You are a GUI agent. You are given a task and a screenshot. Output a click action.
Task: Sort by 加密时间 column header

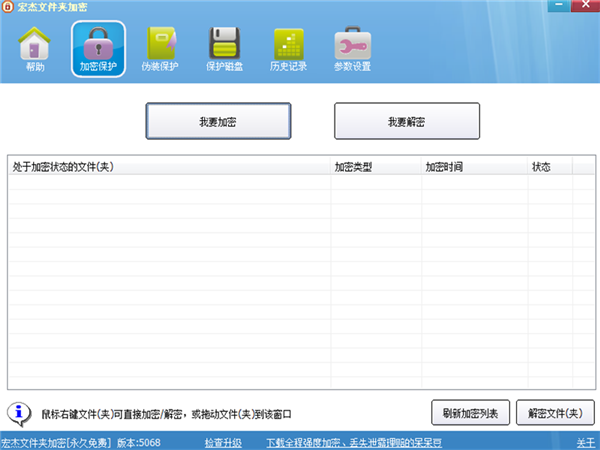472,167
